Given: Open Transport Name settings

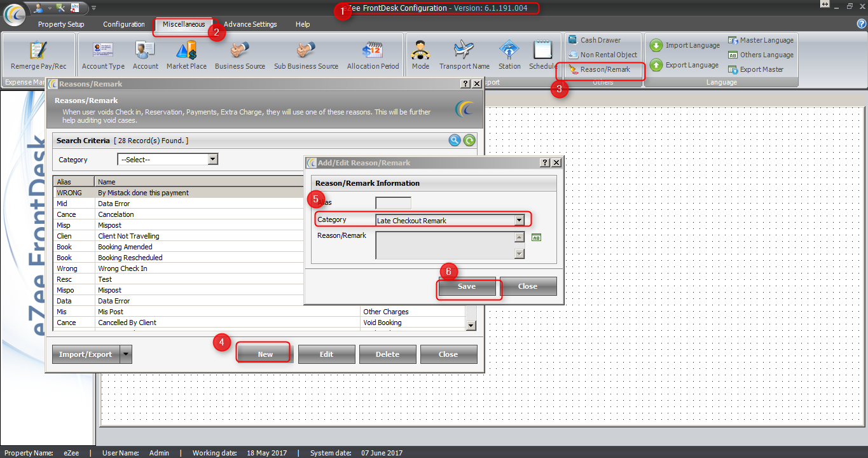Looking at the screenshot, I should 464,55.
